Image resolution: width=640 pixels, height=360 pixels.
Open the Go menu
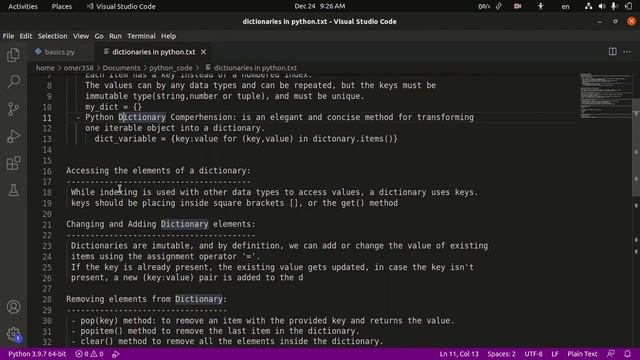99,36
